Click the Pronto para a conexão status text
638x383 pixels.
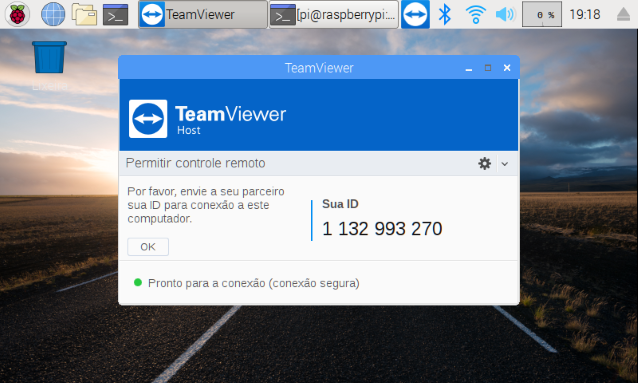click(253, 283)
